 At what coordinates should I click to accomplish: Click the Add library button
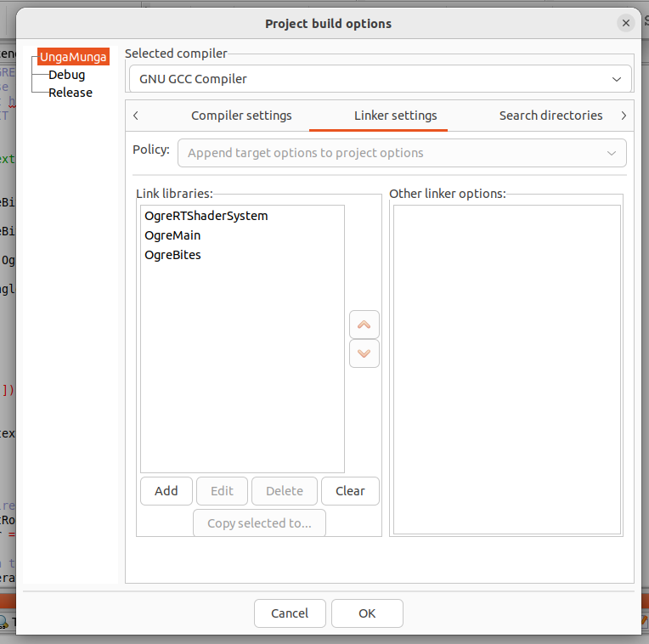pyautogui.click(x=166, y=491)
